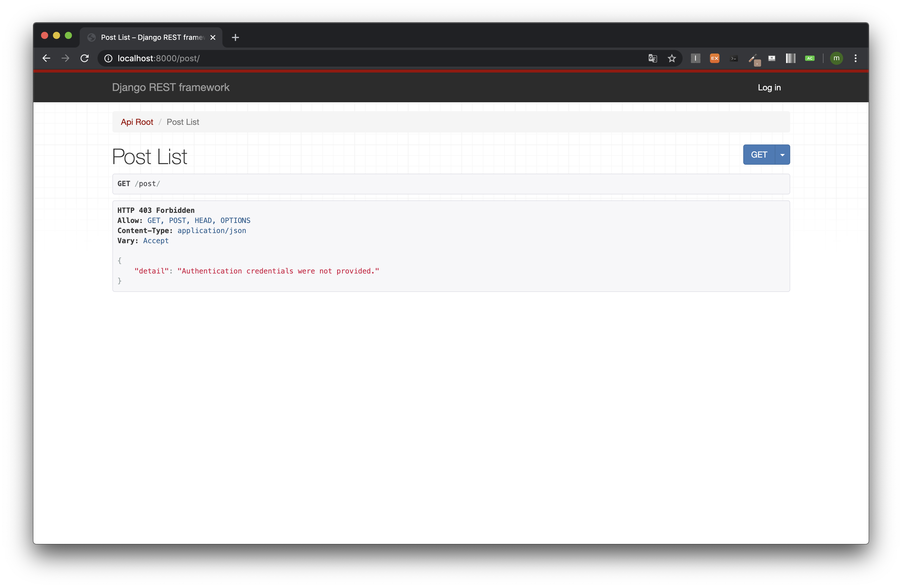Select the Post List browser tab

pos(152,37)
